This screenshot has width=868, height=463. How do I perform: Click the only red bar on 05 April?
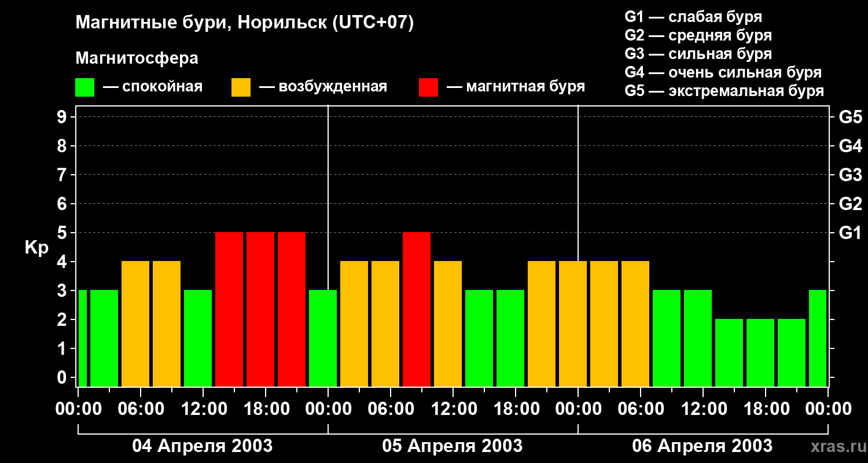[x=417, y=309]
